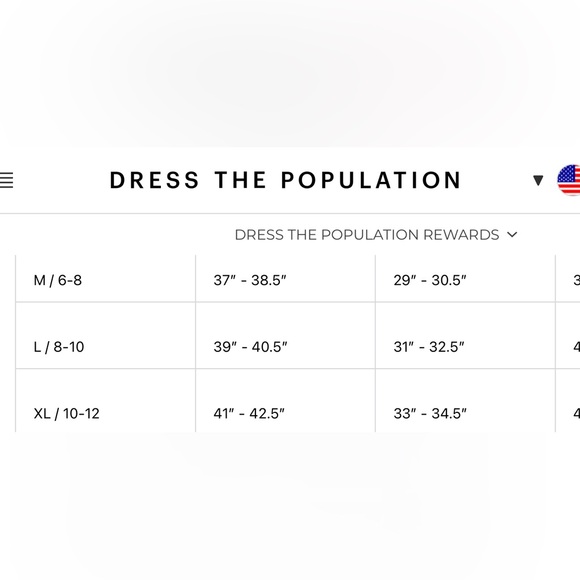580x580 pixels.
Task: Select the L / 8-10 size cell
Action: tap(105, 335)
